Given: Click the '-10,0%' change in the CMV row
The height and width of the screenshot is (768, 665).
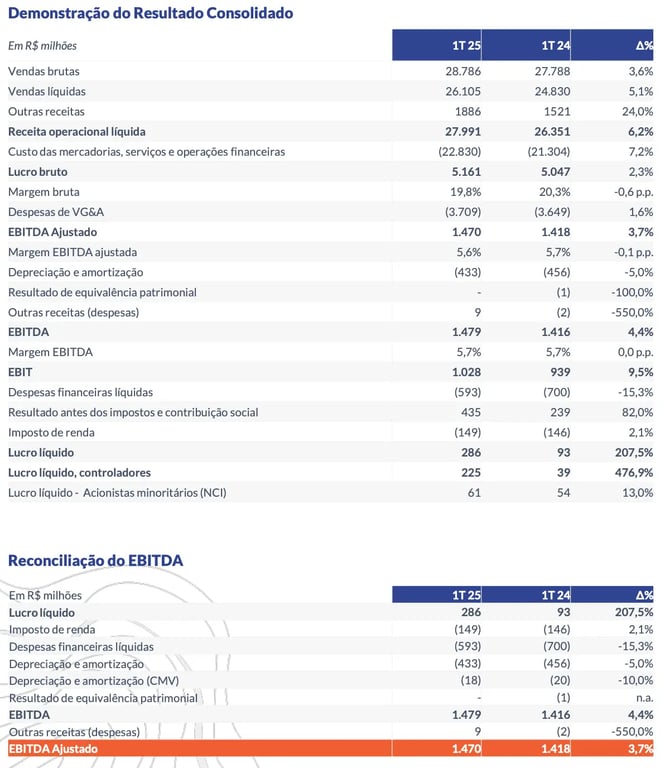Looking at the screenshot, I should pyautogui.click(x=635, y=680).
